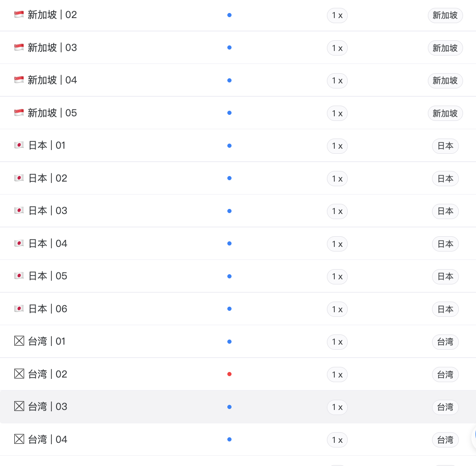Click the 日本 tag on 日本 | 05 row
Viewport: 476px width, 466px height.
click(x=445, y=277)
